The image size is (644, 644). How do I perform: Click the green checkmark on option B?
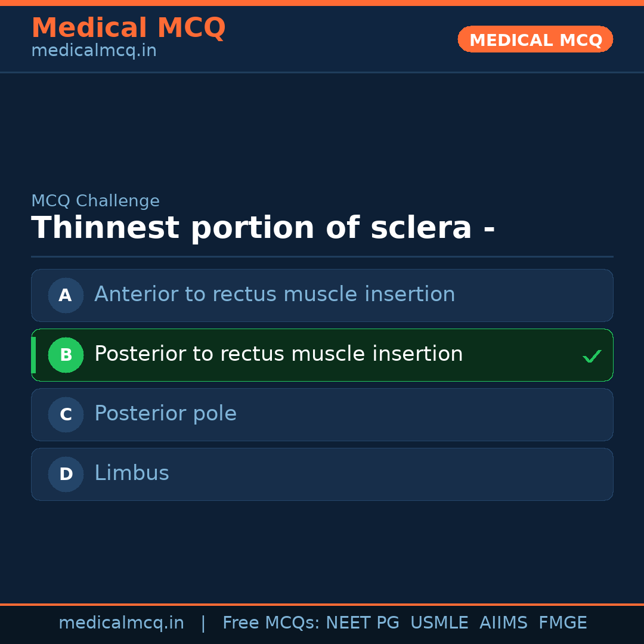pyautogui.click(x=592, y=355)
